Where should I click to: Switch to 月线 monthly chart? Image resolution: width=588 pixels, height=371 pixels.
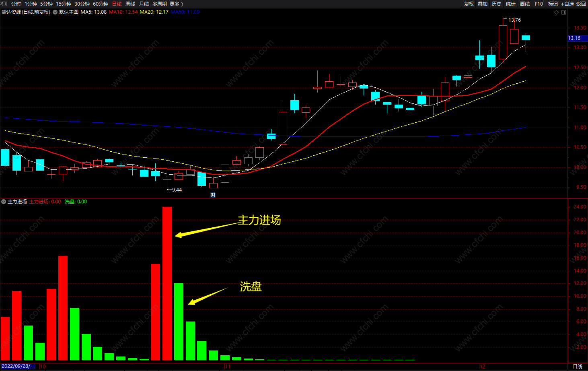144,4
